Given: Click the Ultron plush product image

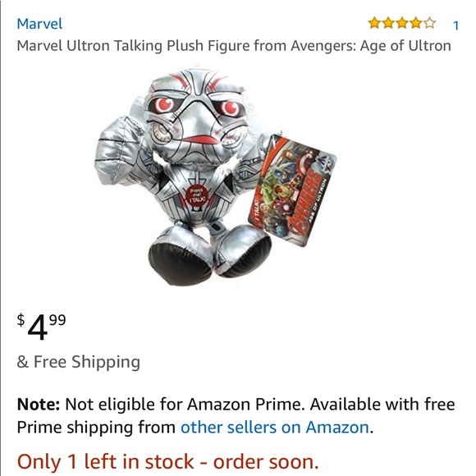Looking at the screenshot, I should click(215, 176).
